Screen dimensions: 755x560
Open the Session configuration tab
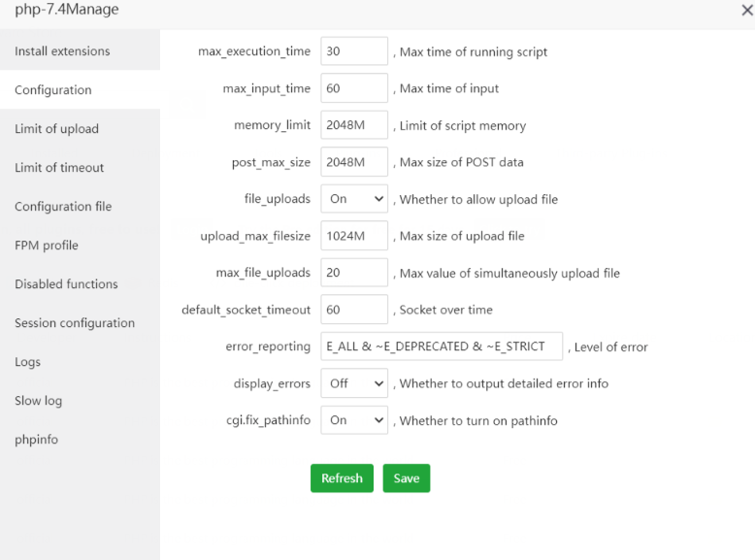[x=75, y=322]
